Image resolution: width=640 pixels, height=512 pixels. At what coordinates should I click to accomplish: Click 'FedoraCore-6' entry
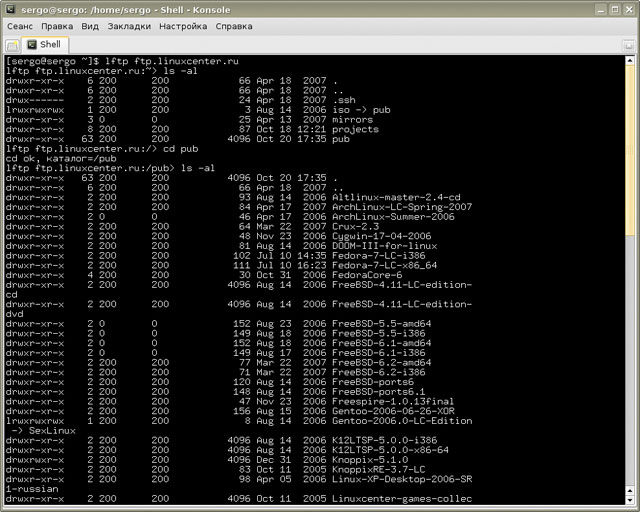tap(367, 275)
